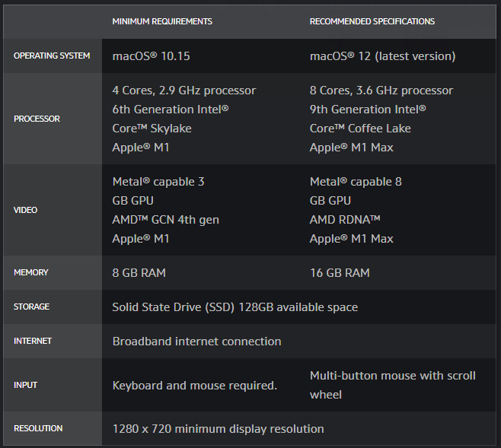Click the AMD RDNA recommended video text
Screen dimensions: 501x448
[x=345, y=220]
